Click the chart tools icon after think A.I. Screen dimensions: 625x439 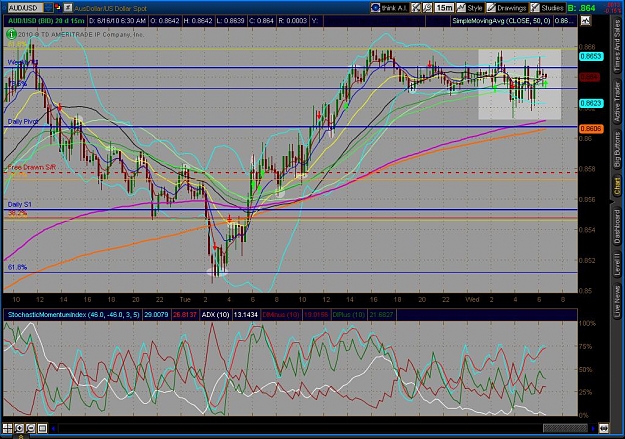[x=416, y=8]
